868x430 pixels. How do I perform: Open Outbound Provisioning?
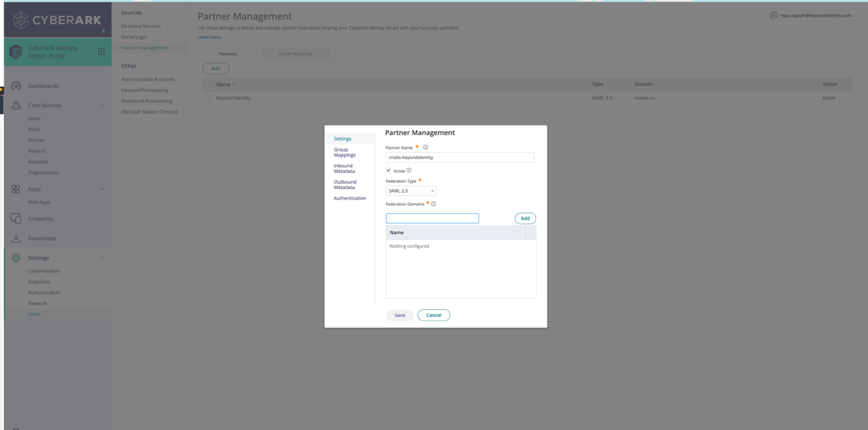[147, 101]
